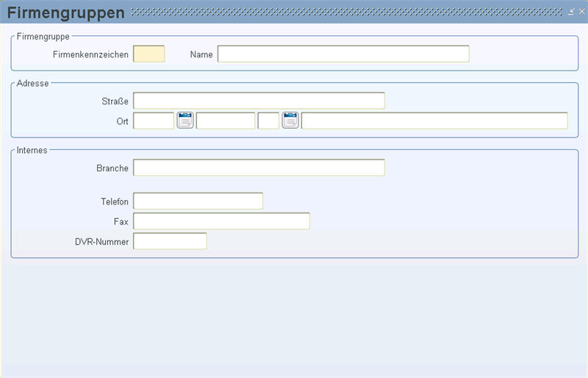Open the lookup icon after the first Ort field
Viewport: 588px width, 378px height.
click(x=185, y=121)
